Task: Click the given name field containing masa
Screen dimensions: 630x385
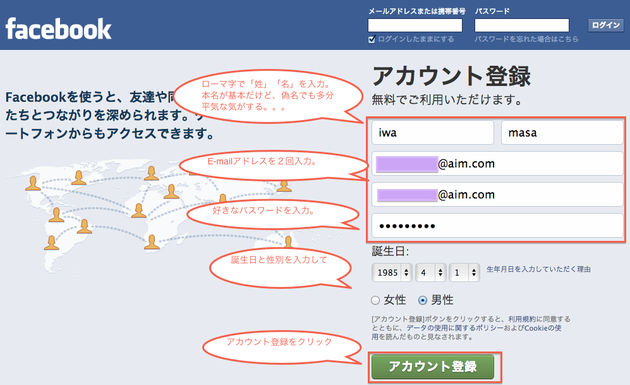Action: 562,133
